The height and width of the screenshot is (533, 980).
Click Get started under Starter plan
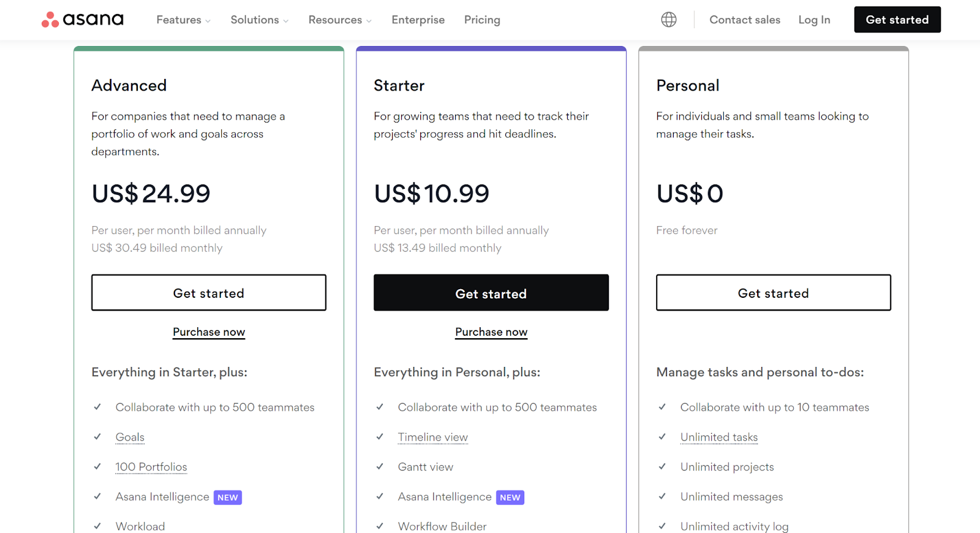[491, 293]
